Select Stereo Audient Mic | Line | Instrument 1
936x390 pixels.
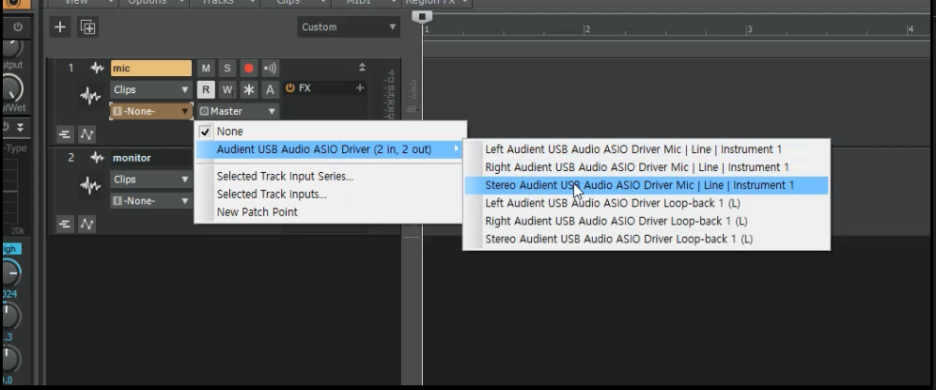(x=646, y=185)
